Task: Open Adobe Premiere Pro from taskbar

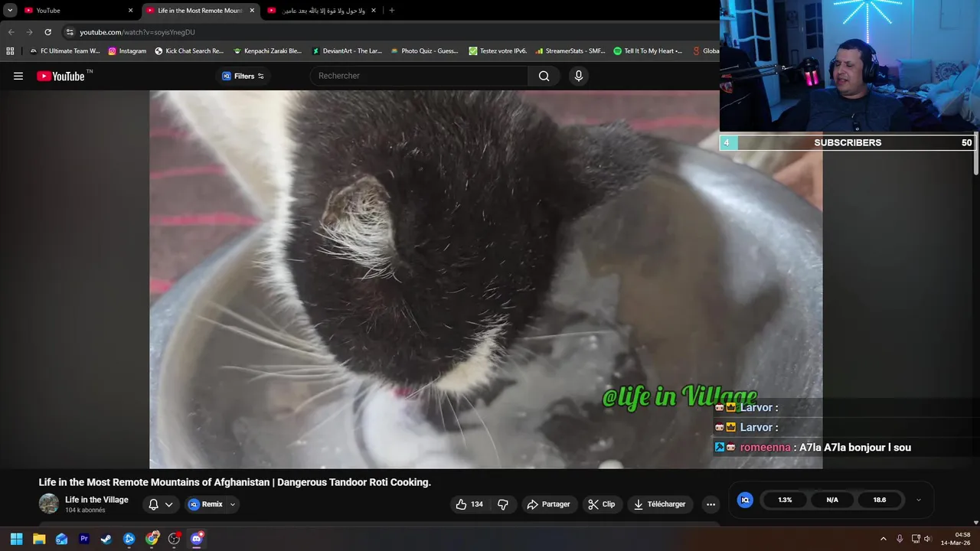Action: pos(84,539)
